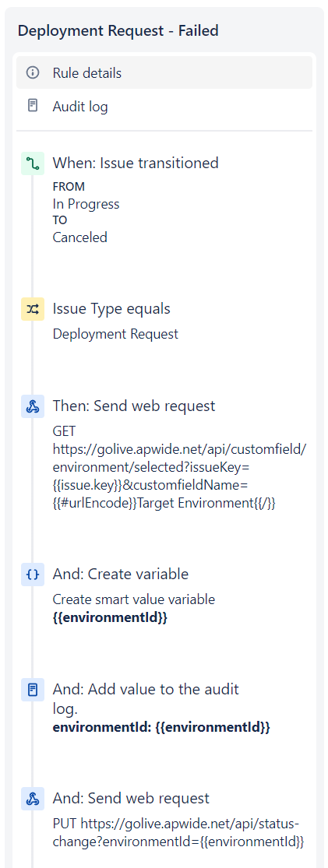Viewport: 328px width, 868px height.
Task: Click the Deployment Request condition value
Action: point(115,335)
